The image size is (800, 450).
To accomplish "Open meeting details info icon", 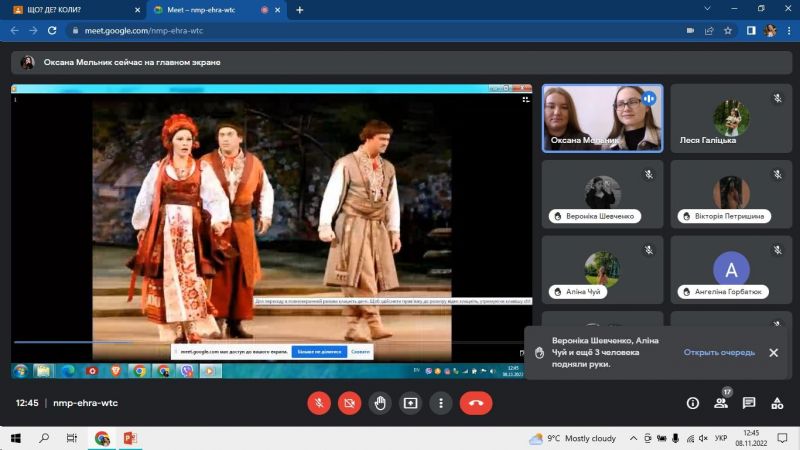I will click(692, 403).
